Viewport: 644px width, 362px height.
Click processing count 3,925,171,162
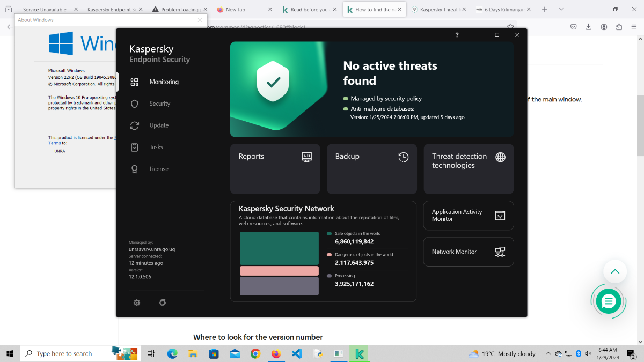tap(354, 284)
